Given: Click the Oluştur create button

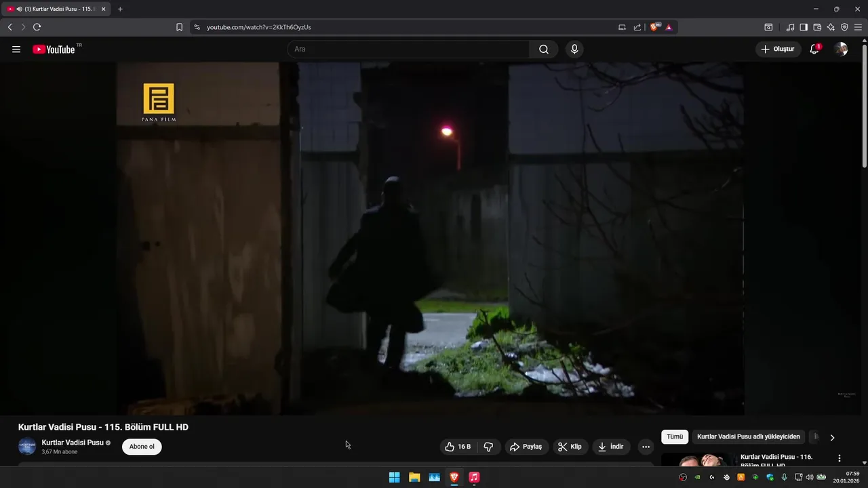Looking at the screenshot, I should click(x=777, y=49).
